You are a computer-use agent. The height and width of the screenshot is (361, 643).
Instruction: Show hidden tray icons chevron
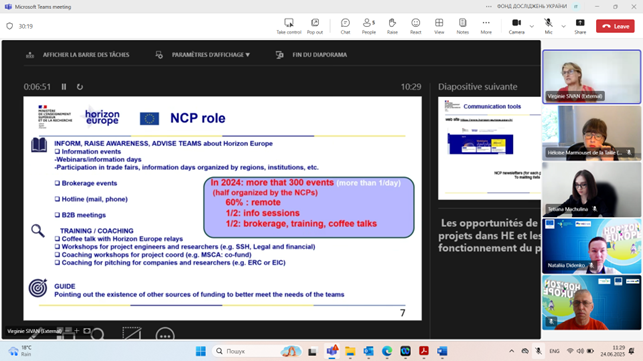point(511,351)
